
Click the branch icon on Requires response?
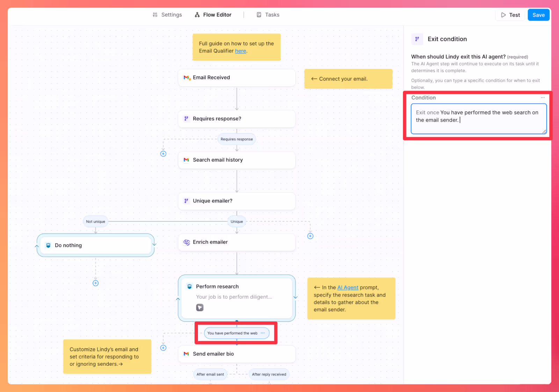tap(186, 119)
